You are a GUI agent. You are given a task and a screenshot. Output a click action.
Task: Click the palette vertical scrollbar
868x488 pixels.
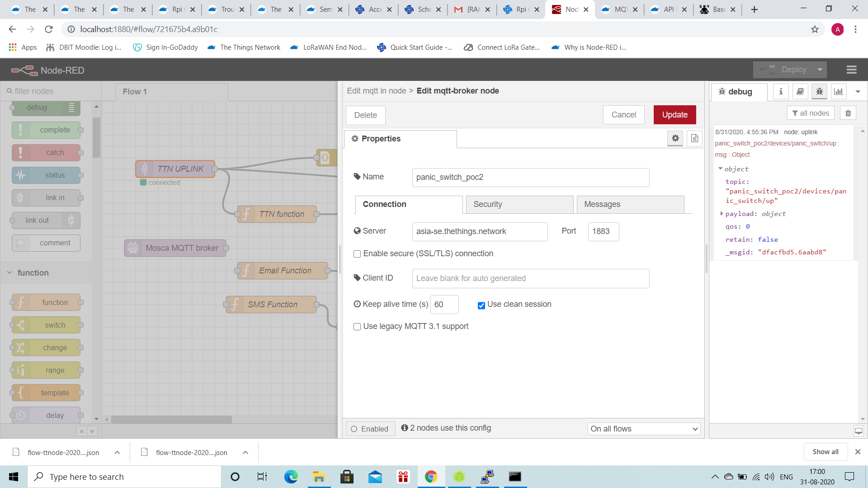(x=96, y=137)
